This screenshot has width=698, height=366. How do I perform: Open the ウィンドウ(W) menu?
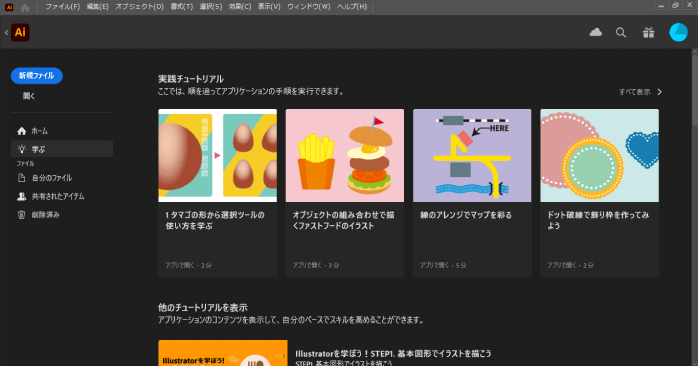point(309,7)
